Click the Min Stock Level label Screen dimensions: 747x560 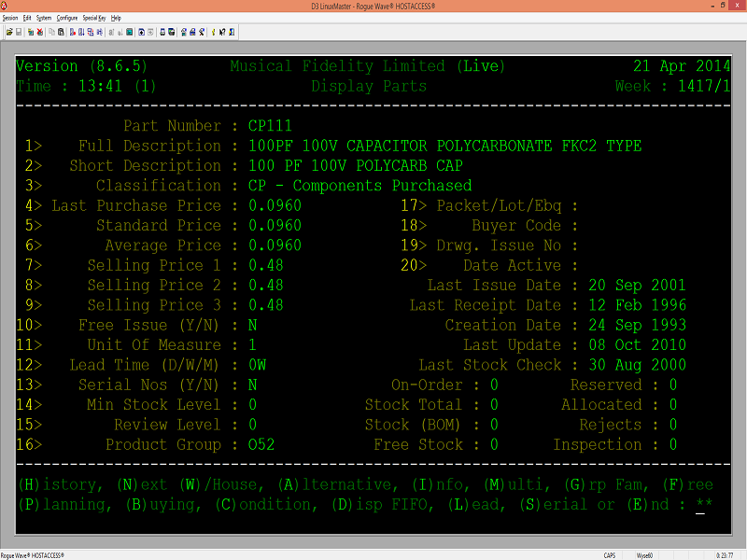tap(154, 405)
